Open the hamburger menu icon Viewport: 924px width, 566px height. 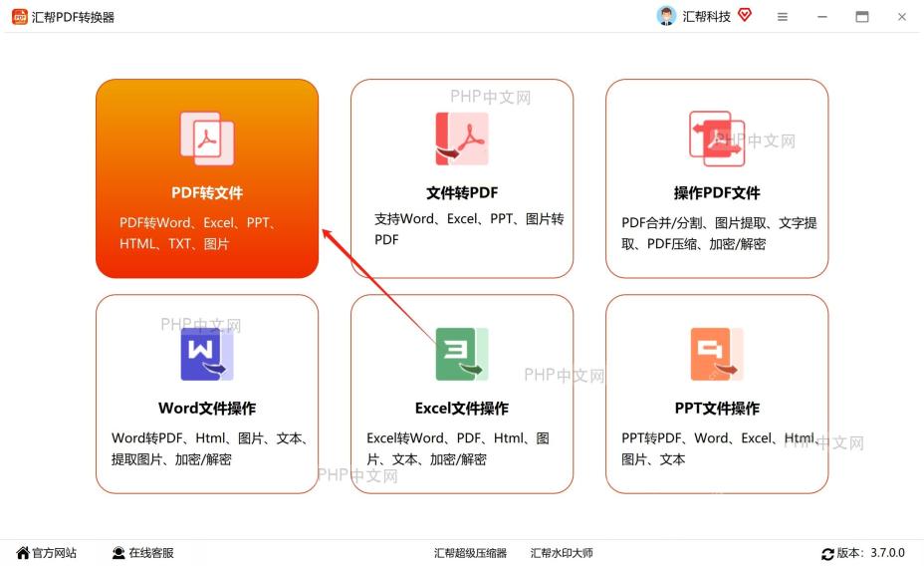point(783,17)
